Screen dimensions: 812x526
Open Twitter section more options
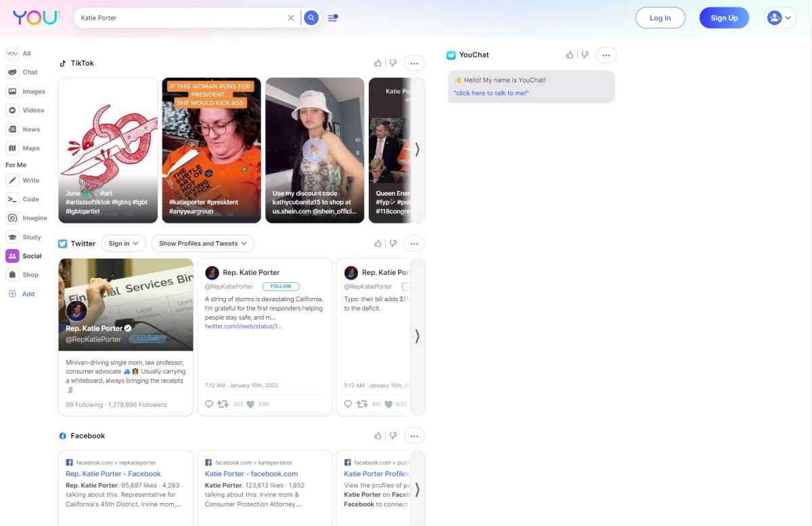tap(414, 243)
